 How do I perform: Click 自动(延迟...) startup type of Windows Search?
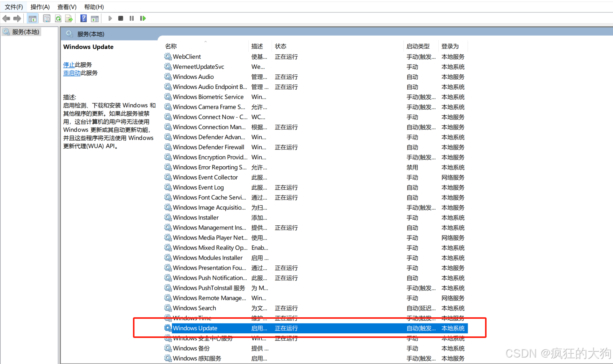tap(421, 308)
